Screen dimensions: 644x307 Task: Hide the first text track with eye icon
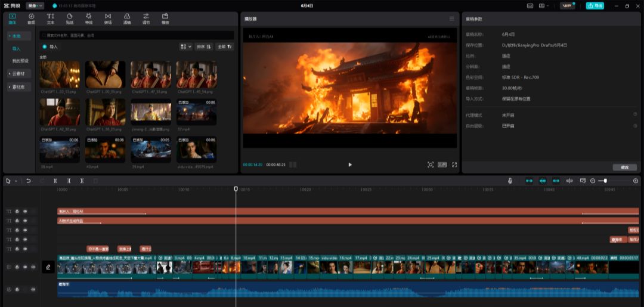(x=25, y=212)
